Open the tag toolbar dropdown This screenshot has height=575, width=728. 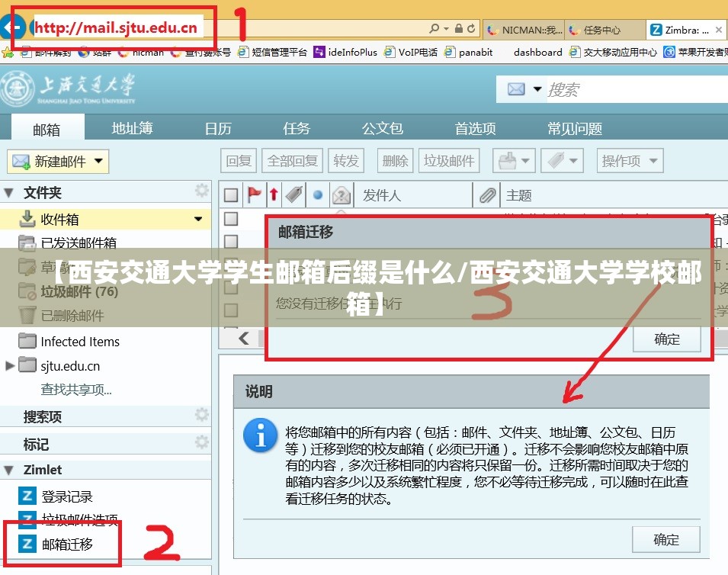click(563, 161)
